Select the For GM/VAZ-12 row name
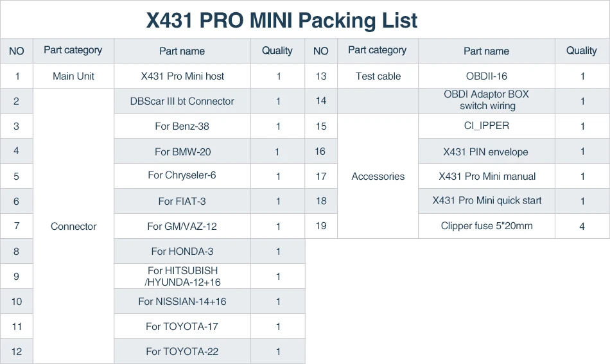The height and width of the screenshot is (364, 610). click(x=182, y=226)
